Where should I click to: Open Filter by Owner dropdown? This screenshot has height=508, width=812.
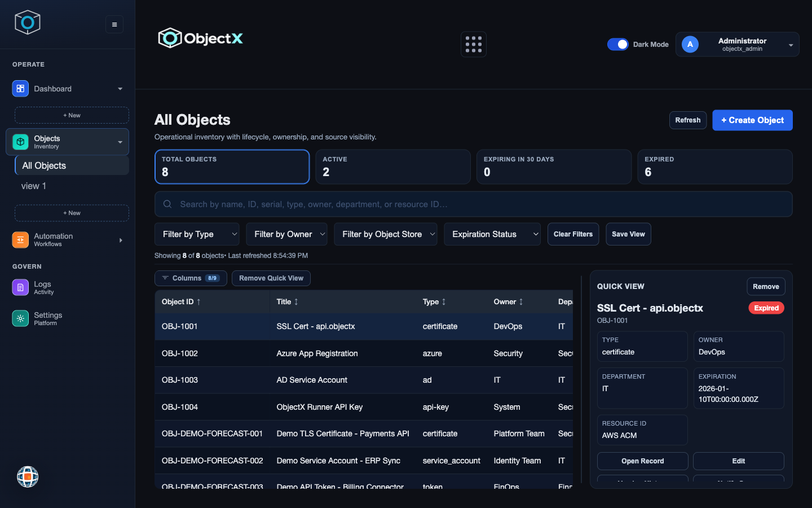286,234
